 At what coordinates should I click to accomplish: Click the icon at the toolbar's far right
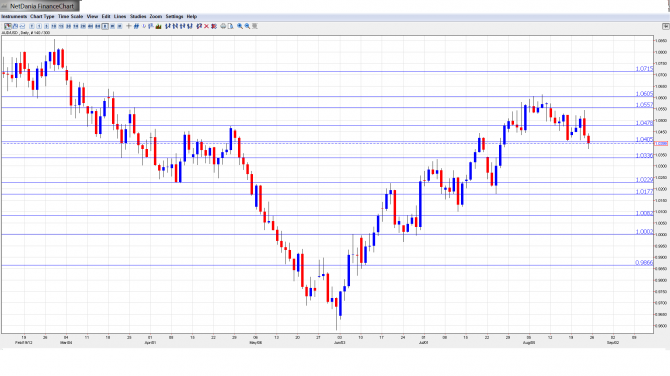[665, 26]
